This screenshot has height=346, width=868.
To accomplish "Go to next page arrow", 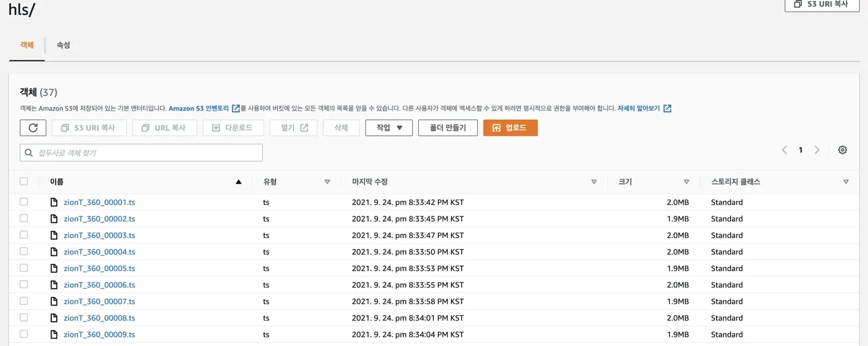I will [x=817, y=150].
